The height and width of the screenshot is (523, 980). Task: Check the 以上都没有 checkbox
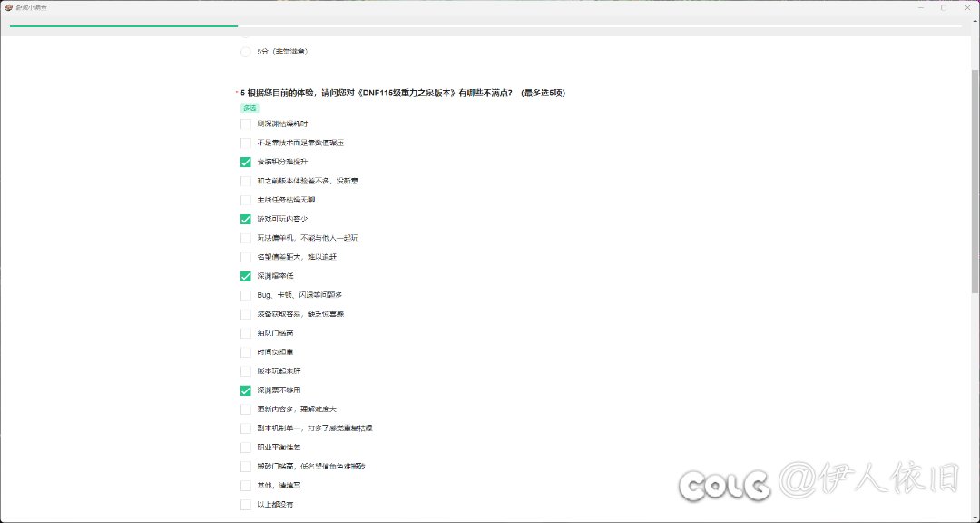pos(246,504)
